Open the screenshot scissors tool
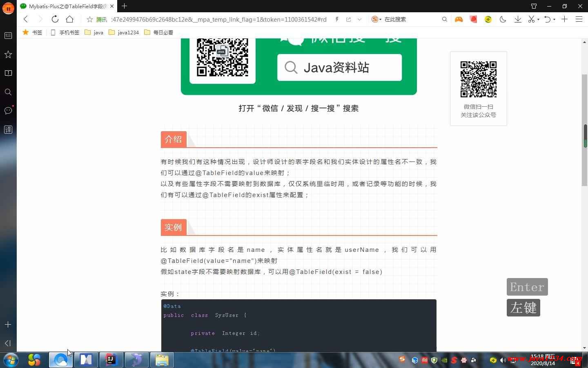The height and width of the screenshot is (368, 588). [531, 19]
